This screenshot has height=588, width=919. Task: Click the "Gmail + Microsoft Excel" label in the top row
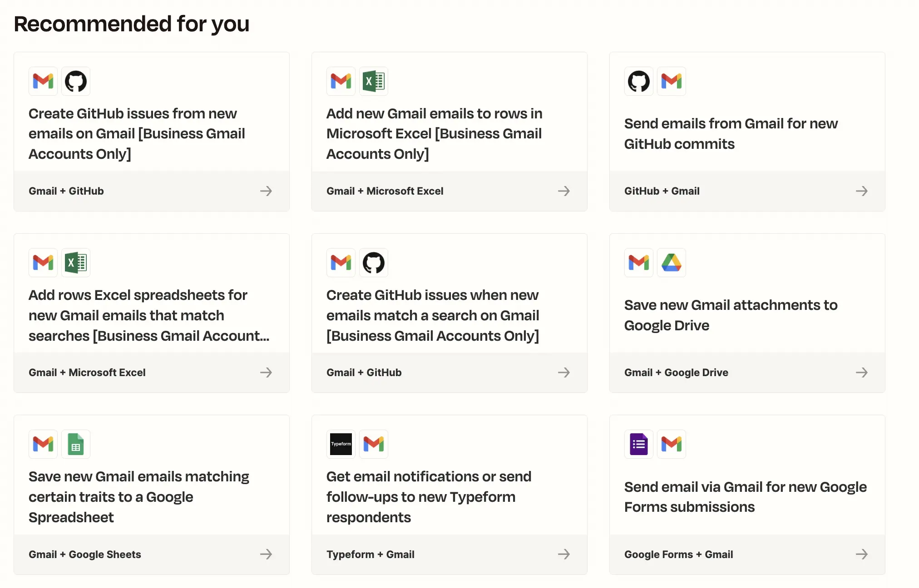point(385,191)
